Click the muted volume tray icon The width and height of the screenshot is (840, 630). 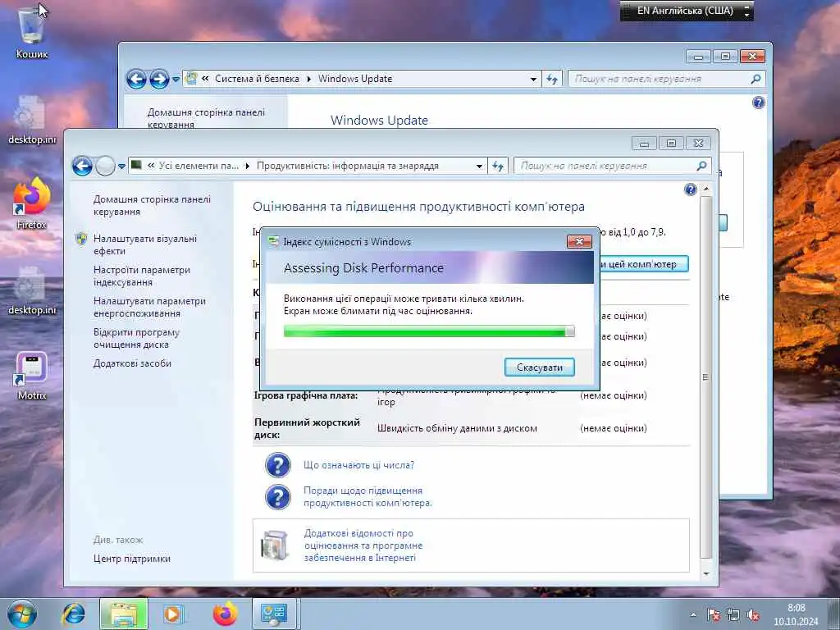(753, 615)
